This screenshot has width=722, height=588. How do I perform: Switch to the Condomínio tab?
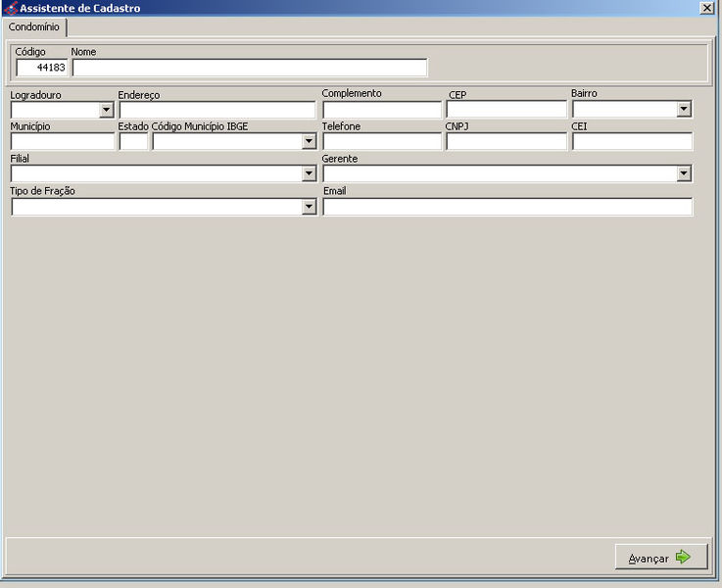(x=34, y=27)
